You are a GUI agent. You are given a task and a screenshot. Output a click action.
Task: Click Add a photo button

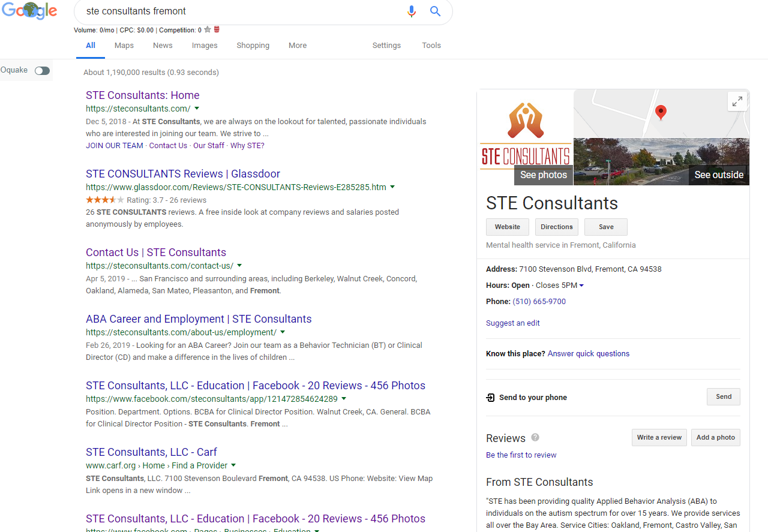pyautogui.click(x=716, y=437)
